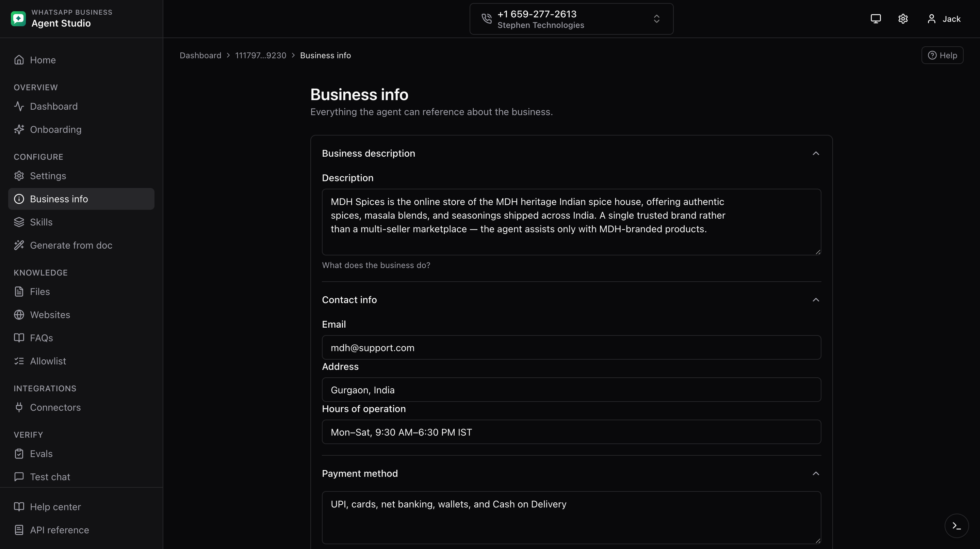
Task: Click the 111797...9230 breadcrumb link
Action: coord(261,56)
